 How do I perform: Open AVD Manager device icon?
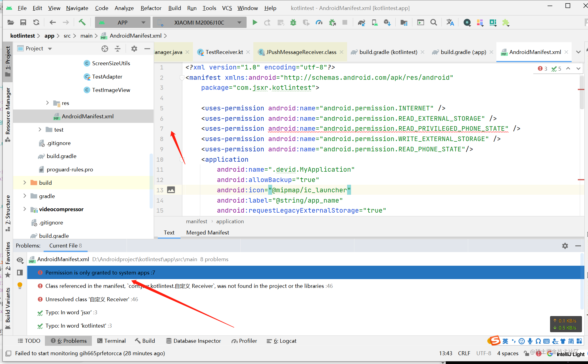(375, 22)
